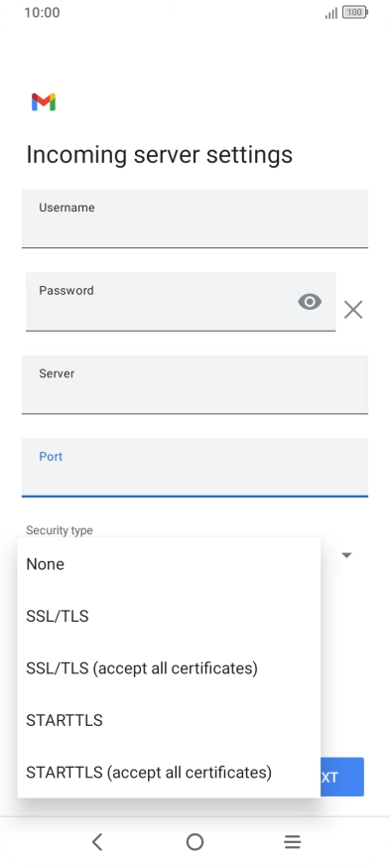Collapse the Security type dropdown arrow
This screenshot has height=868, width=390.
point(347,555)
